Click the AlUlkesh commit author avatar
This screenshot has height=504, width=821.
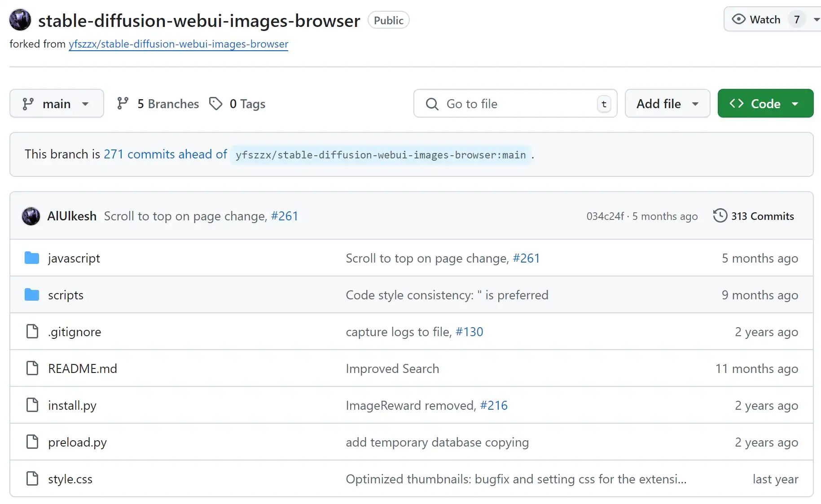click(31, 216)
